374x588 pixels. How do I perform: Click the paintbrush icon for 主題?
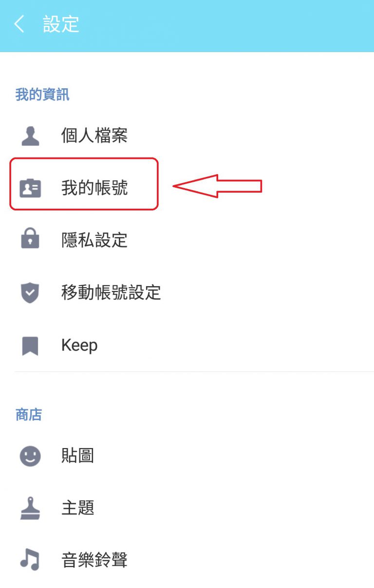[30, 508]
